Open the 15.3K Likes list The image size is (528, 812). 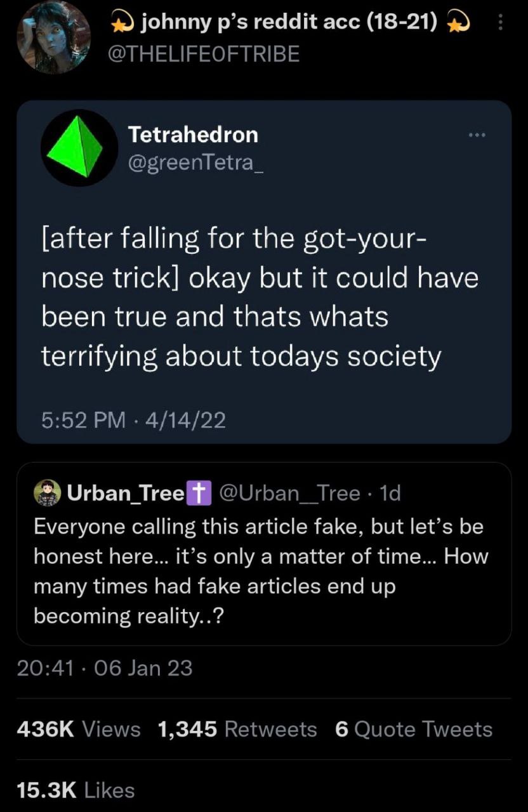click(76, 790)
